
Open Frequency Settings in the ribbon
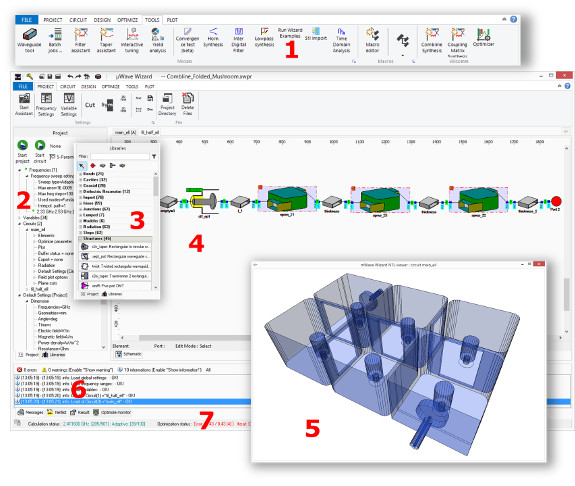46,105
